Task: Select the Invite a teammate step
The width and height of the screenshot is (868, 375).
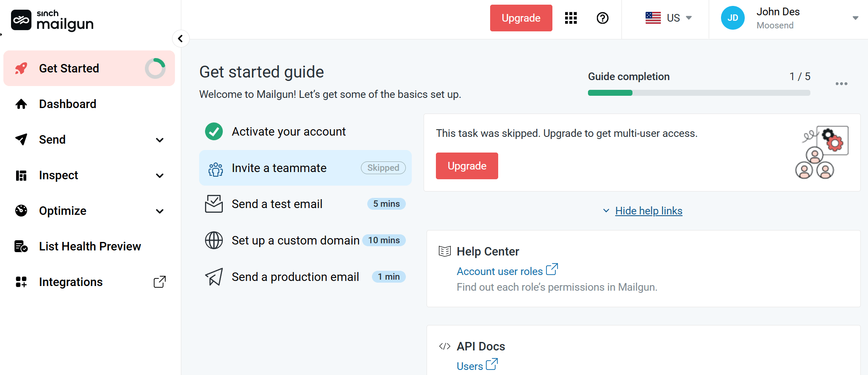Action: pos(305,168)
